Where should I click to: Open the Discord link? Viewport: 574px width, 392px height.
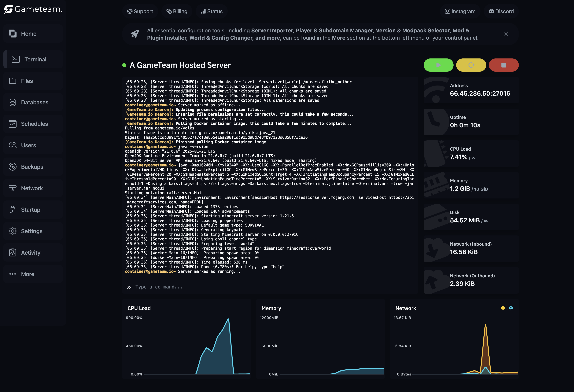pyautogui.click(x=501, y=11)
